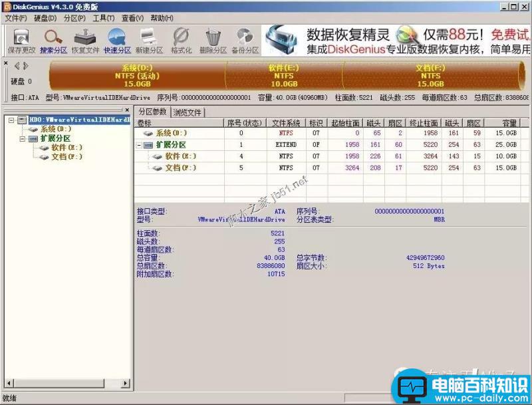Click the 起始柱面 column header
Viewport: 532px width, 405px height.
345,123
